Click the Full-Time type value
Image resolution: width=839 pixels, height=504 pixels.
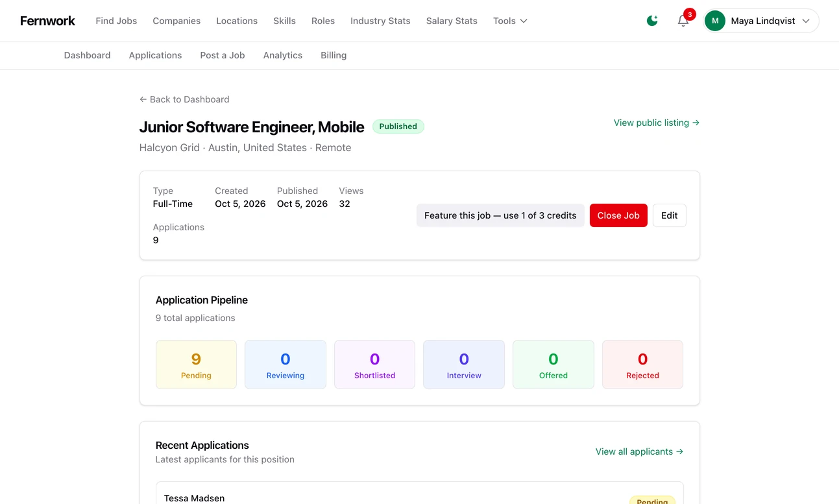pos(173,204)
